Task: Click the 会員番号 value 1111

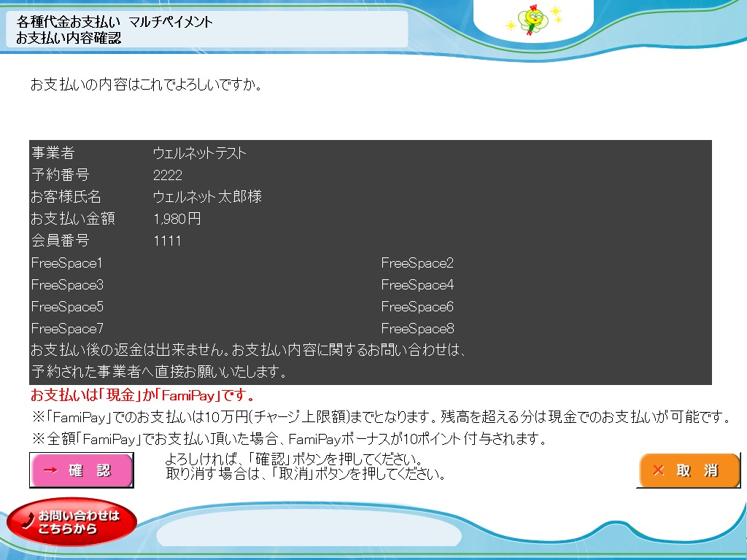Action: pos(167,241)
